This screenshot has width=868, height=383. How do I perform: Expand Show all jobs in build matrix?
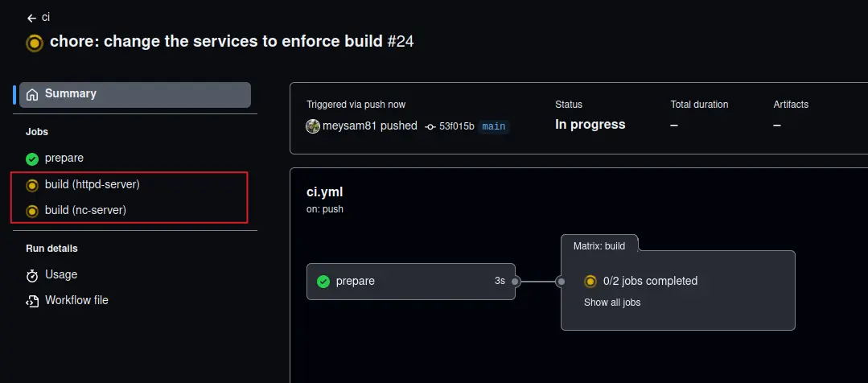(x=611, y=303)
